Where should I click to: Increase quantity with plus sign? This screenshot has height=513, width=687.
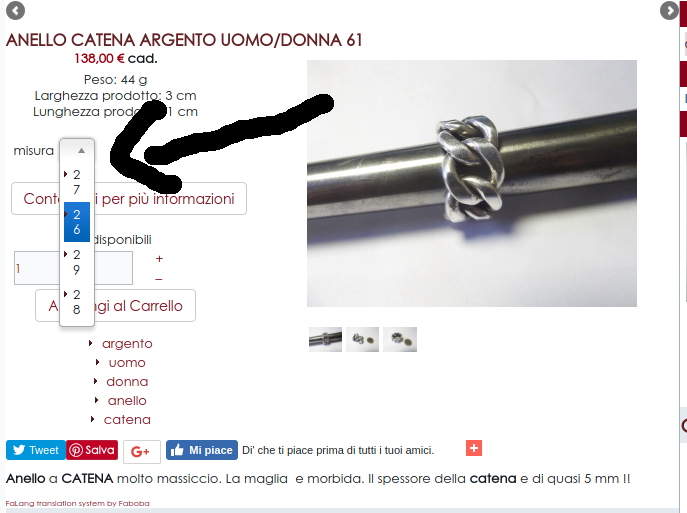tap(159, 258)
